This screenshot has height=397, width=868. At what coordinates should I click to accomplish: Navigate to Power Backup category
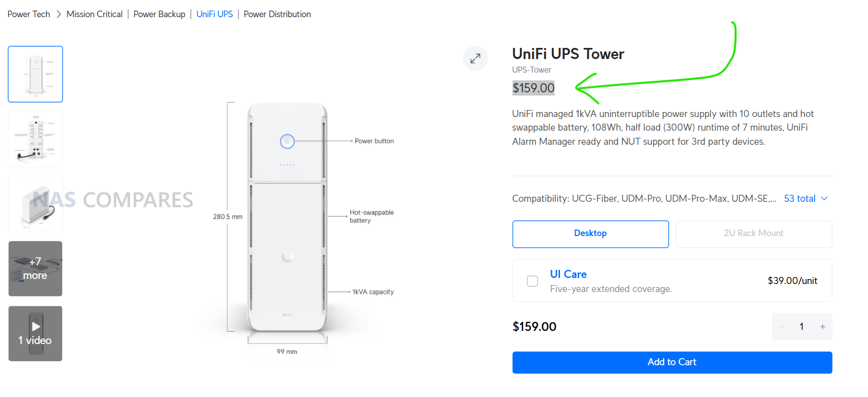(159, 14)
